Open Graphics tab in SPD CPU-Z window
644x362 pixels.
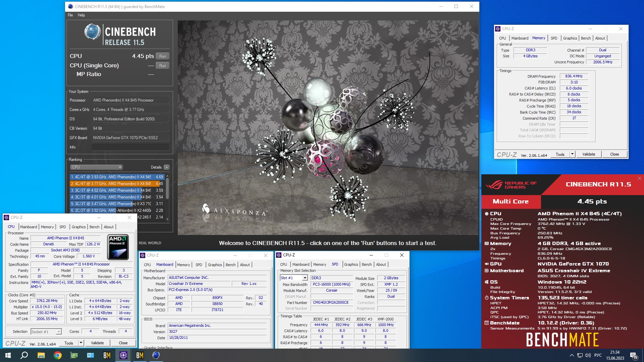(351, 264)
